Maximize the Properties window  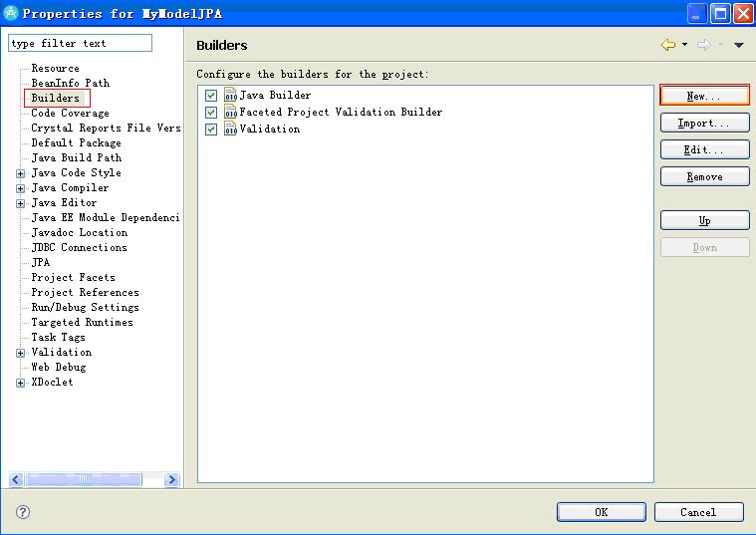pyautogui.click(x=720, y=13)
